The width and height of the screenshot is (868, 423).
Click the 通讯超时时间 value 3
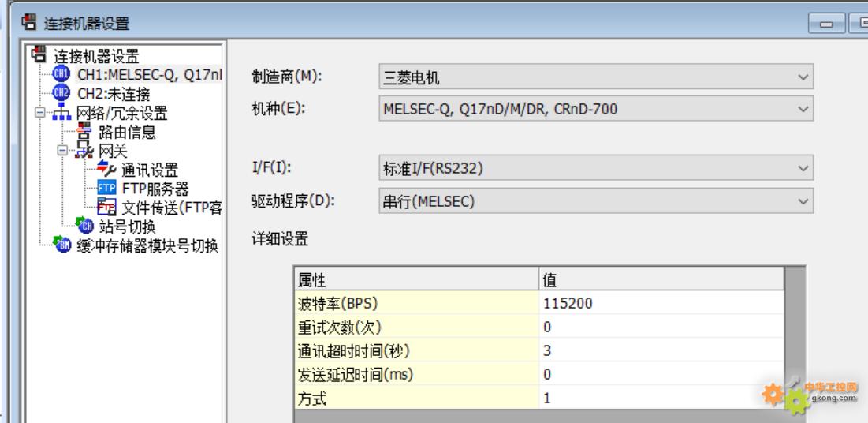(661, 350)
